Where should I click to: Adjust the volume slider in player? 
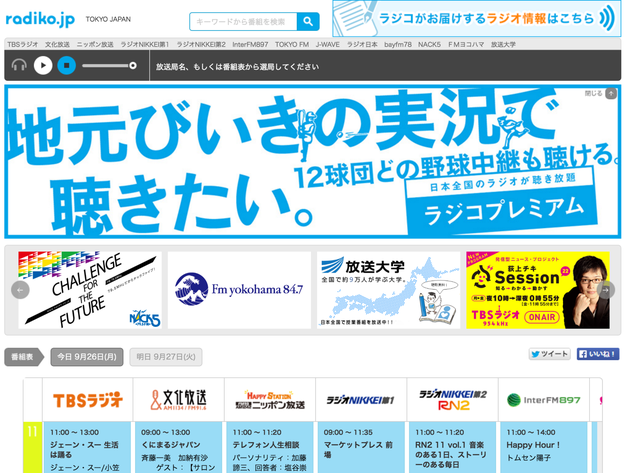pyautogui.click(x=110, y=66)
